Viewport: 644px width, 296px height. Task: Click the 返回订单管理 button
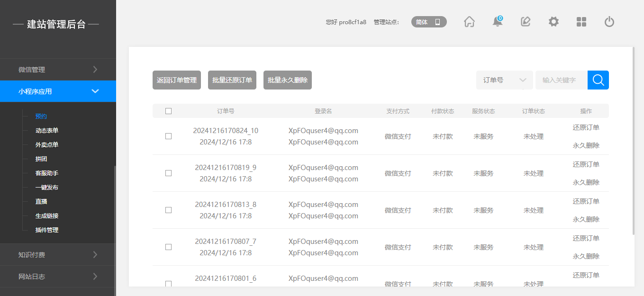(x=177, y=80)
